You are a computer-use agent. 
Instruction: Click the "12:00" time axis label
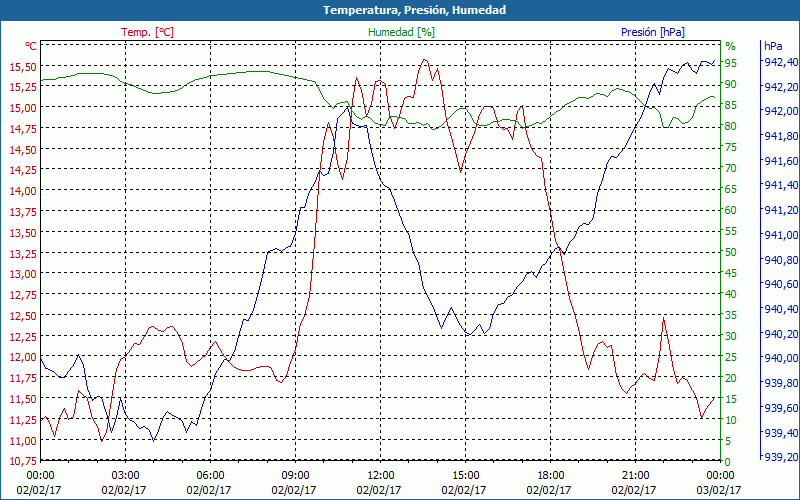point(380,476)
